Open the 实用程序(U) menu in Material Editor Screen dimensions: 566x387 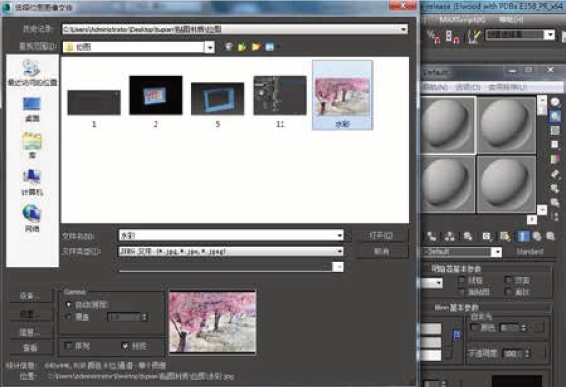click(508, 87)
